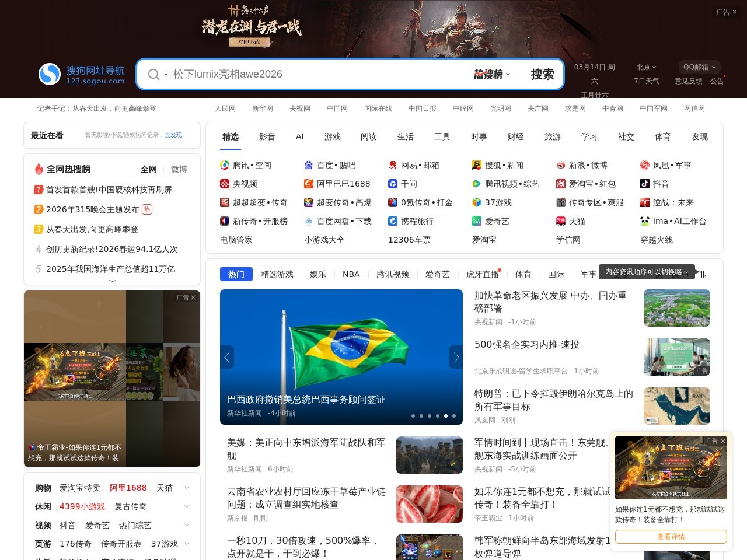Select the NBA news tab

click(x=351, y=274)
